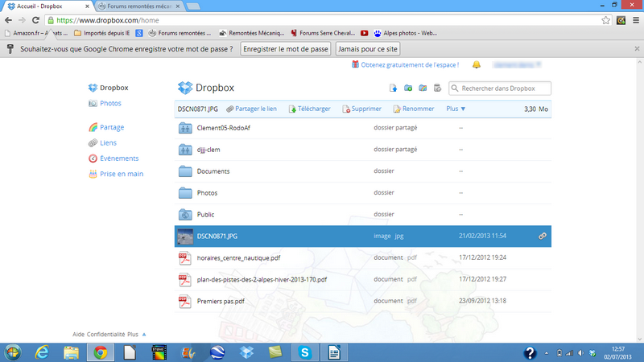Select the Accueil - Dropbox tab
This screenshot has height=362, width=644.
click(x=48, y=6)
